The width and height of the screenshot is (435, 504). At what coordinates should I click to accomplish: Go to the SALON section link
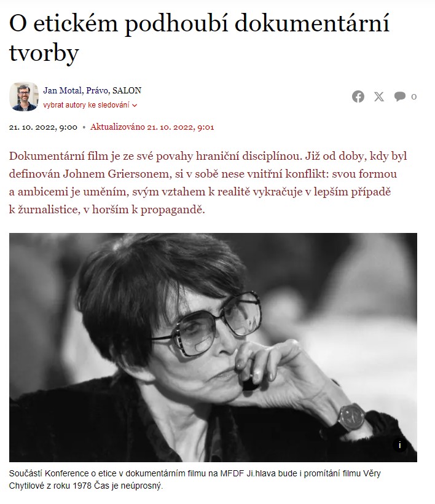click(127, 90)
